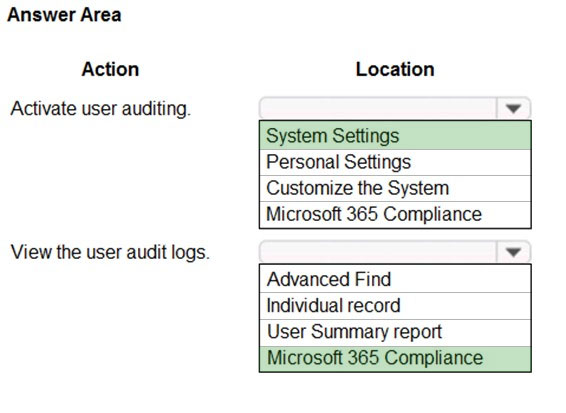The height and width of the screenshot is (413, 566).
Task: Expand the Activate user auditing dropdown arrow
Action: tap(513, 108)
